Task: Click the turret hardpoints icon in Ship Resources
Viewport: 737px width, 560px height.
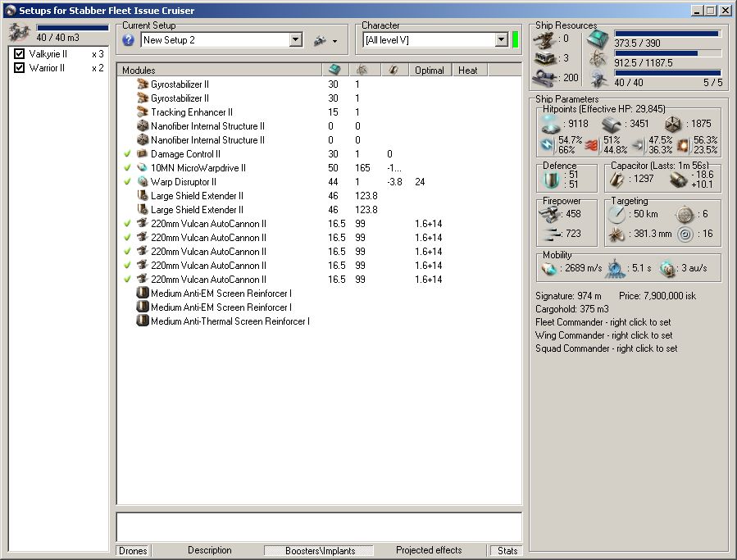Action: pyautogui.click(x=545, y=39)
